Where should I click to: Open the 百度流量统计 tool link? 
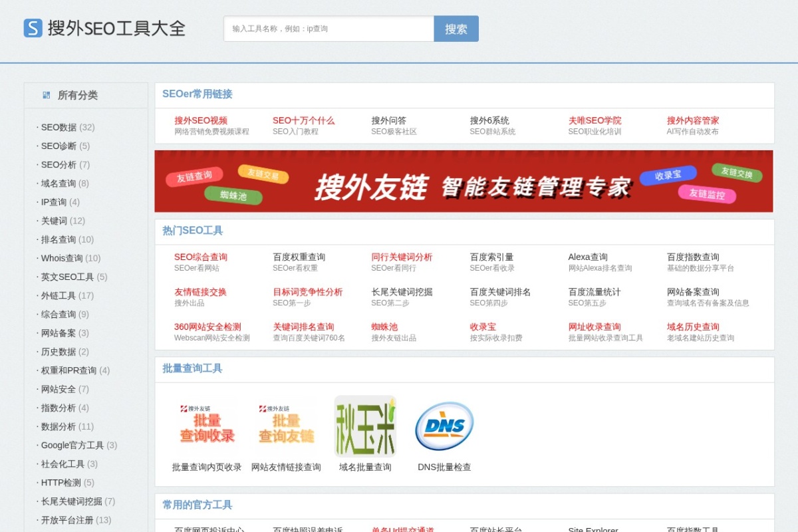(x=595, y=292)
